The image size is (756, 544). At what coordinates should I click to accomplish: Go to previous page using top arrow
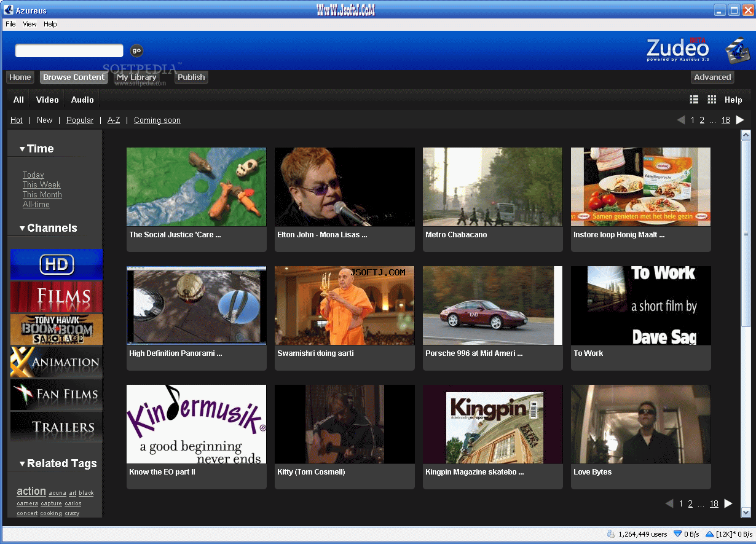(680, 120)
